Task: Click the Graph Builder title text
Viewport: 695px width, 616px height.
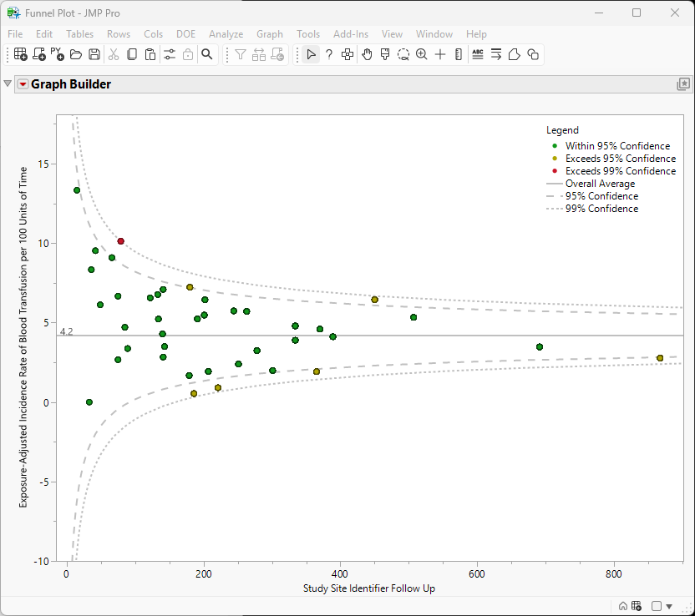Action: (x=71, y=84)
